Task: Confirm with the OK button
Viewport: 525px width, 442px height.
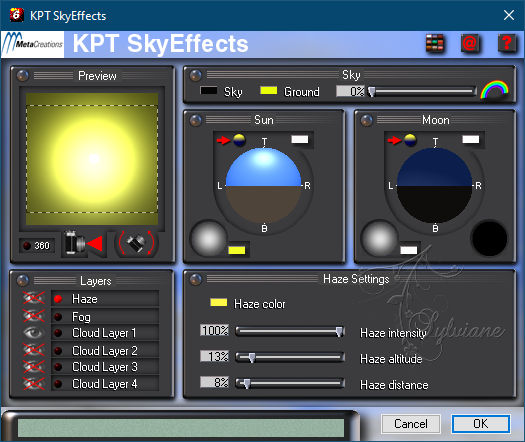Action: point(480,424)
